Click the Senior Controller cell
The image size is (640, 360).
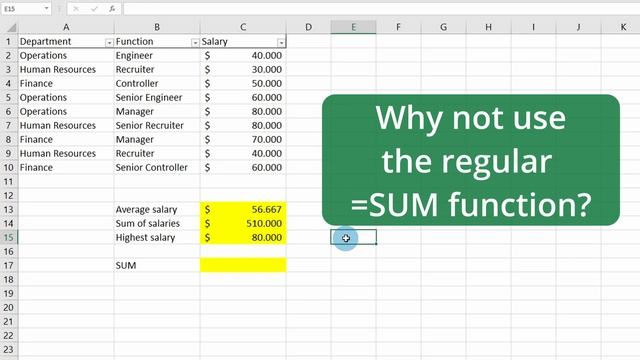[157, 168]
